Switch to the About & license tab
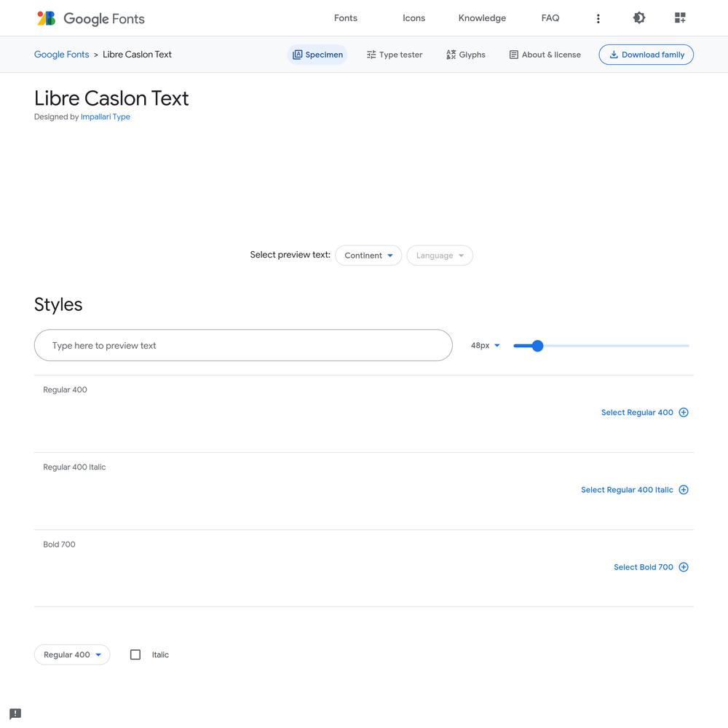 545,55
